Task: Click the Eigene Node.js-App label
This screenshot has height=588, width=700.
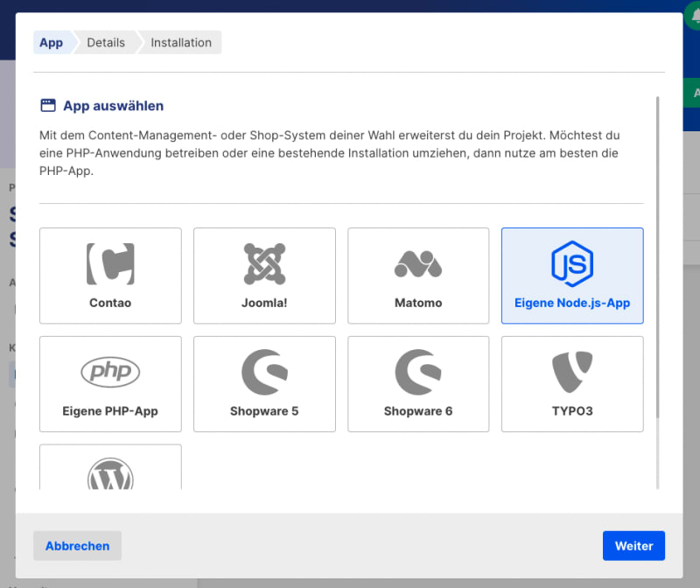Action: point(572,303)
